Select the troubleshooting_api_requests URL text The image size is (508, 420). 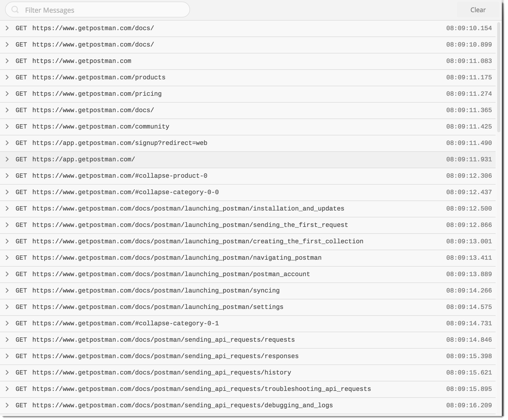(202, 389)
